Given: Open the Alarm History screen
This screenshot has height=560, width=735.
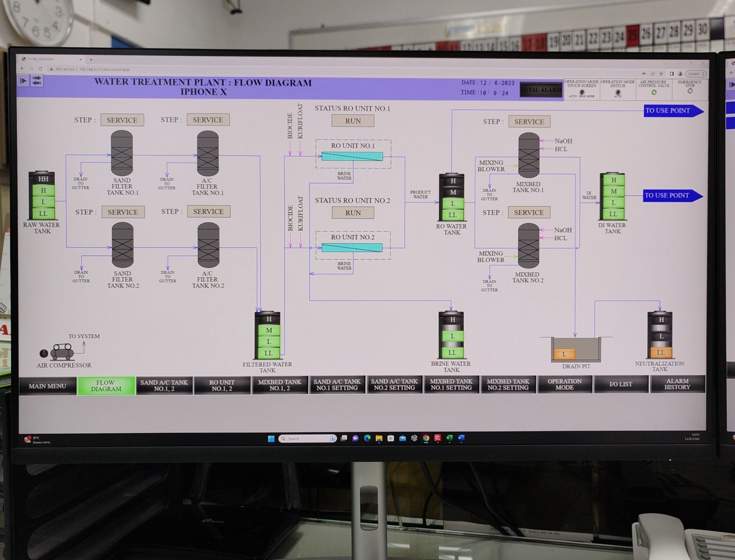Looking at the screenshot, I should click(x=677, y=384).
